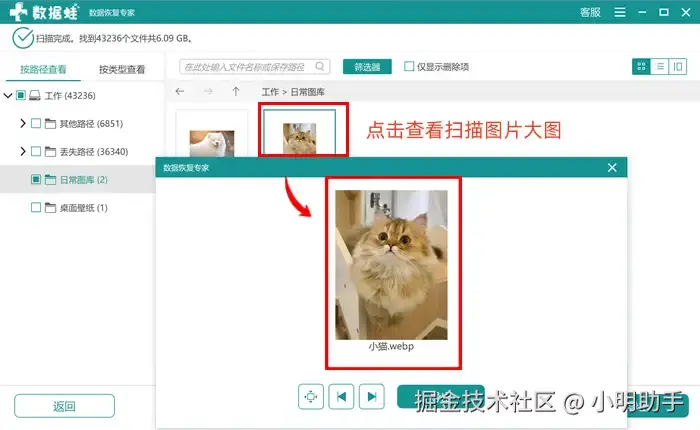
Task: Click the 返回 back button
Action: coord(64,406)
